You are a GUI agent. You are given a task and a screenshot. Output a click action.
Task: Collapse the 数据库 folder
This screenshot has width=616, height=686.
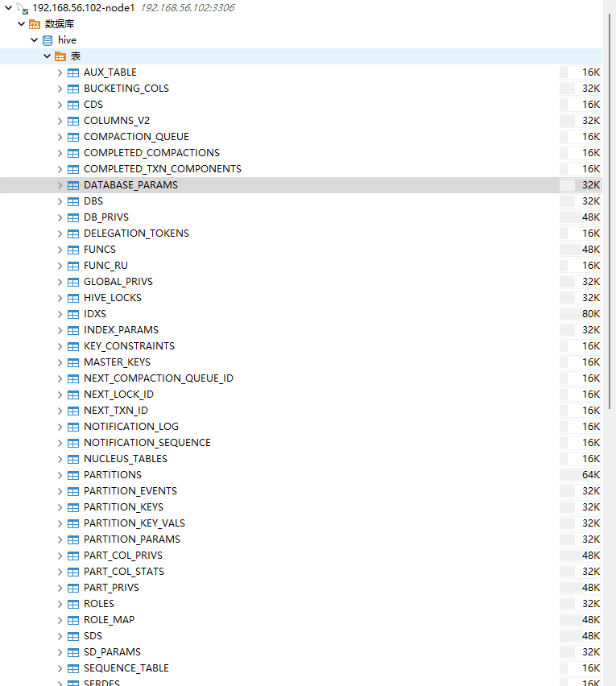(x=22, y=23)
